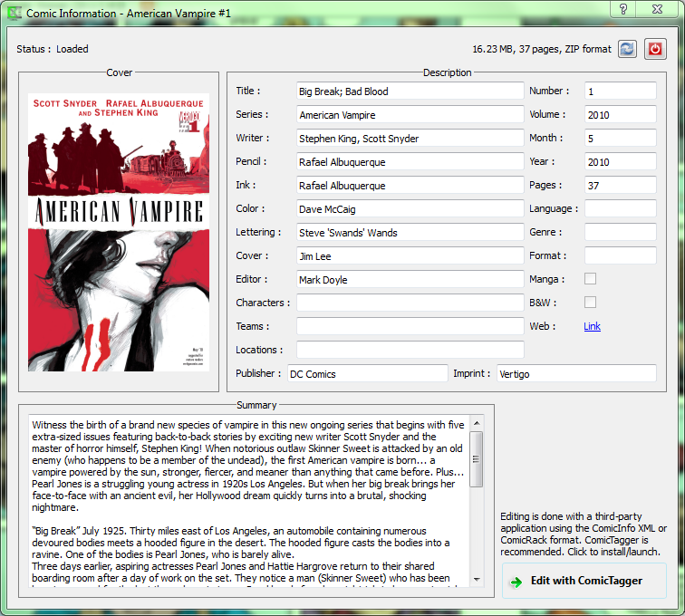Click the Editor field 'Mark Doyle'

pos(410,280)
